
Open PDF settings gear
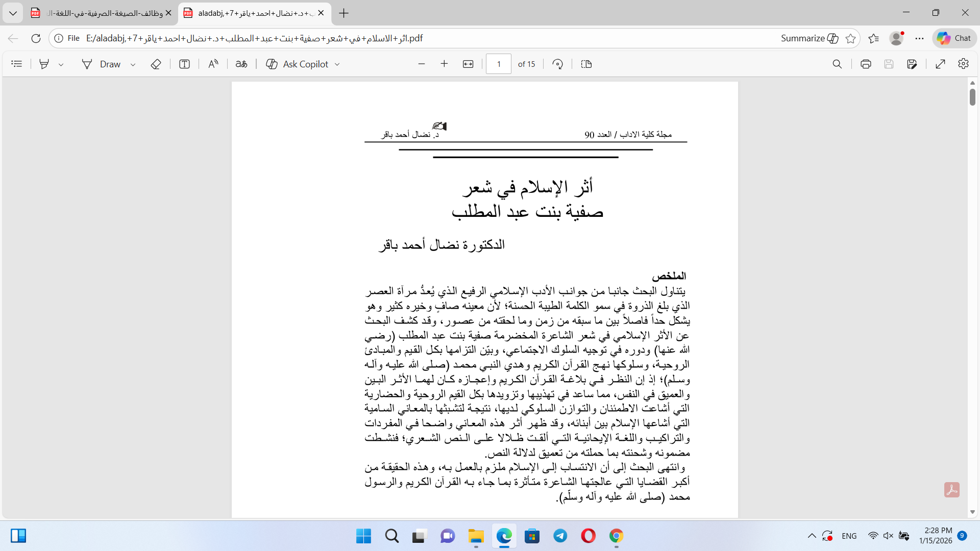coord(964,64)
